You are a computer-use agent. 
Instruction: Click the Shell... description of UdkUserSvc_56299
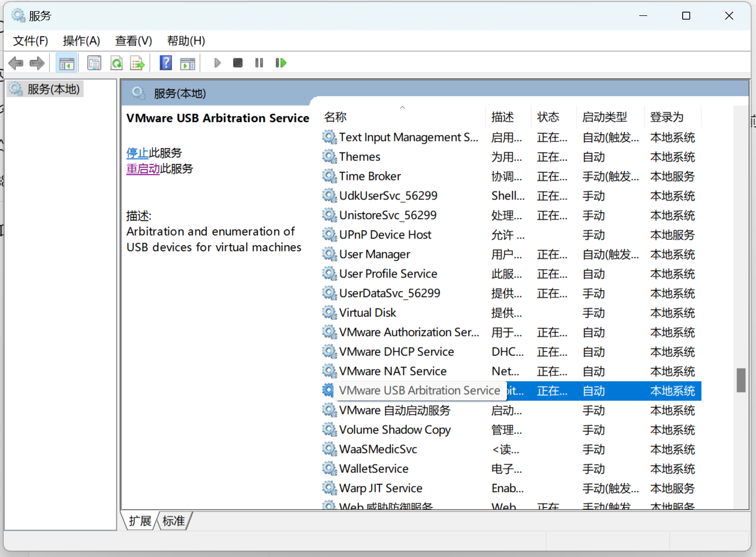(x=508, y=196)
